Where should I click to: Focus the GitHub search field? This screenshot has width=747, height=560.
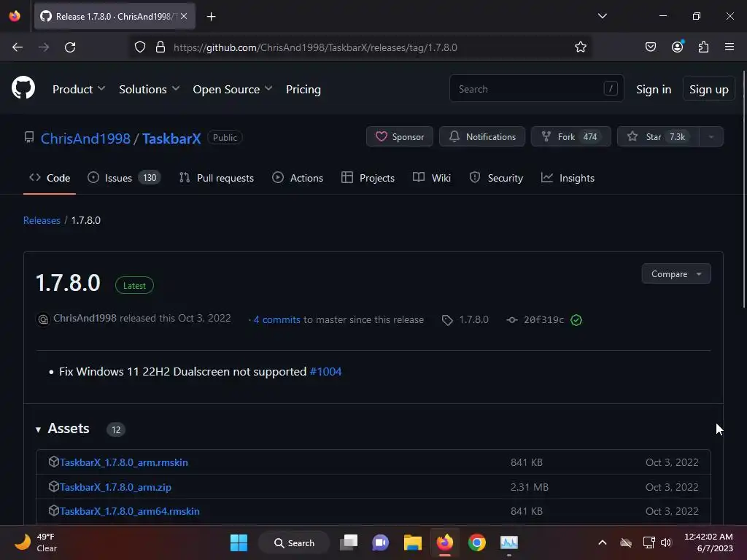[x=536, y=88]
